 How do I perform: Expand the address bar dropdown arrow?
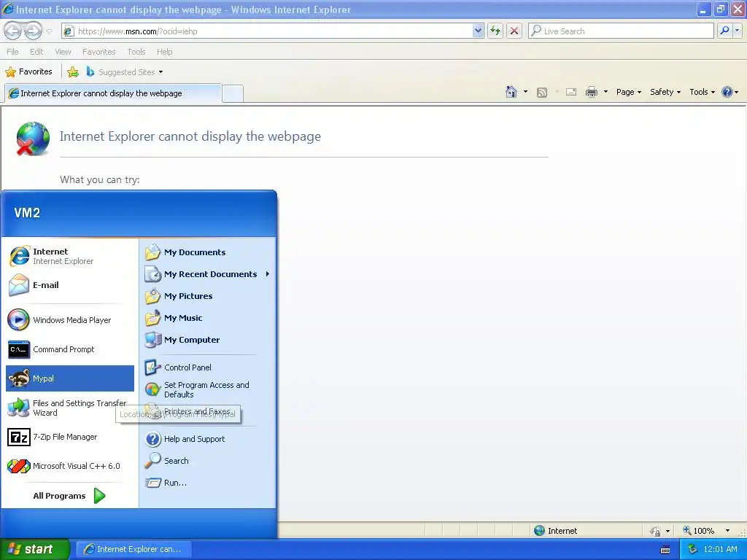pos(478,31)
